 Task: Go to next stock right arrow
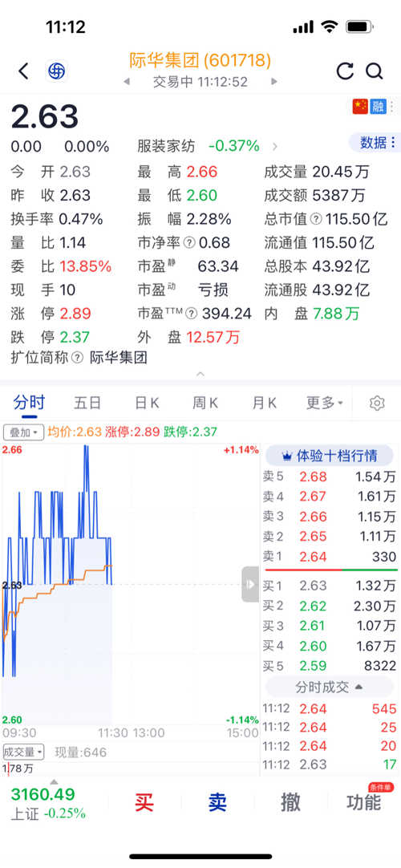(x=273, y=82)
